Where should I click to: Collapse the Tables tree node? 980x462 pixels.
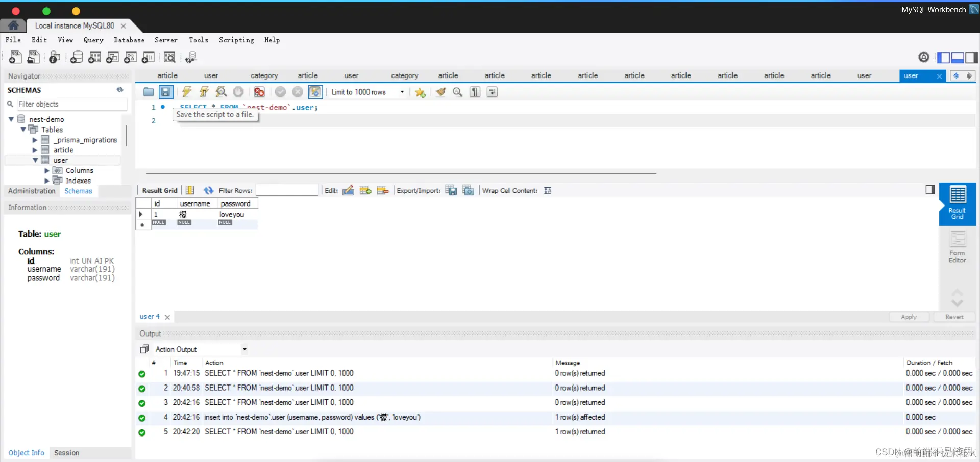click(x=23, y=130)
